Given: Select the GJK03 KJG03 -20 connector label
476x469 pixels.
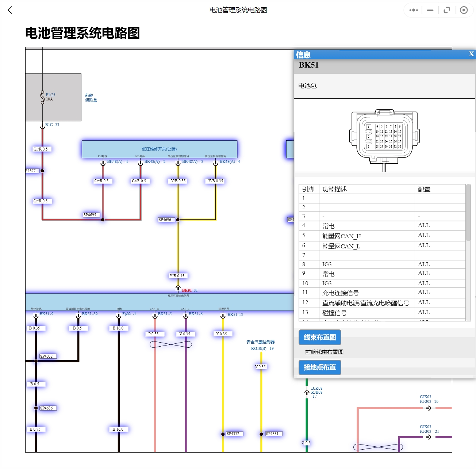Looking at the screenshot, I should tap(429, 399).
